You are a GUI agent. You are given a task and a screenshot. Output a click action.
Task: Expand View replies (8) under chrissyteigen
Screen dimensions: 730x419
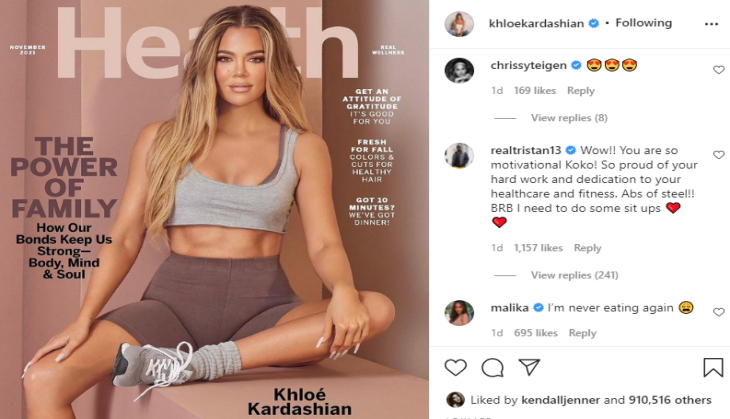click(569, 118)
